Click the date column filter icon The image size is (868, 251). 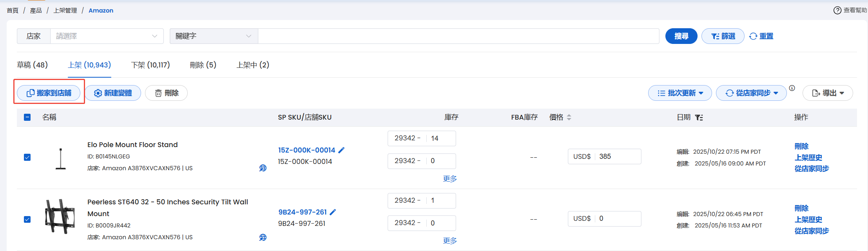tap(699, 117)
